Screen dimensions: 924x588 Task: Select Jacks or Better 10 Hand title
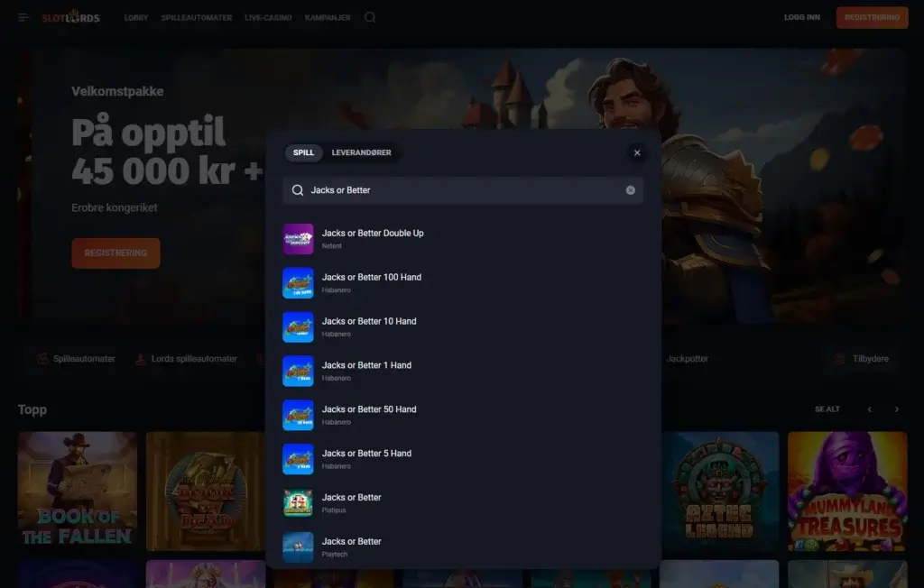click(369, 321)
